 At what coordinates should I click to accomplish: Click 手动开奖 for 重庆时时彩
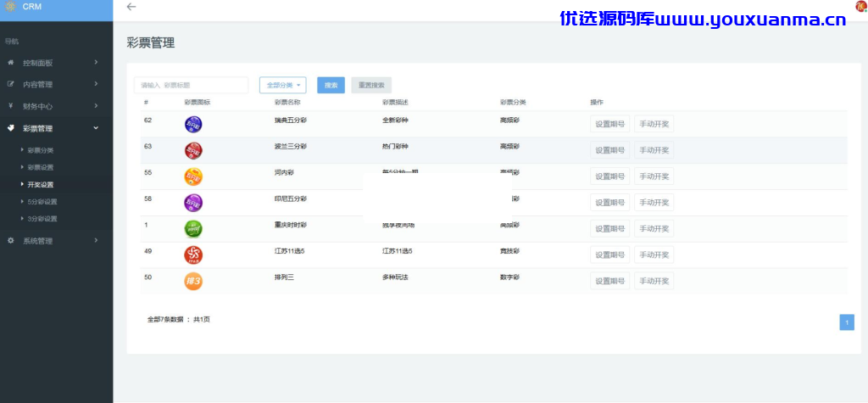(654, 228)
